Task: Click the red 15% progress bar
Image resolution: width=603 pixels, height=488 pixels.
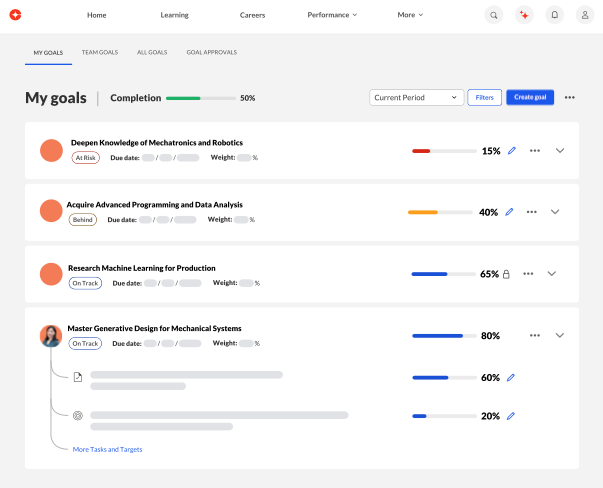Action: (444, 151)
